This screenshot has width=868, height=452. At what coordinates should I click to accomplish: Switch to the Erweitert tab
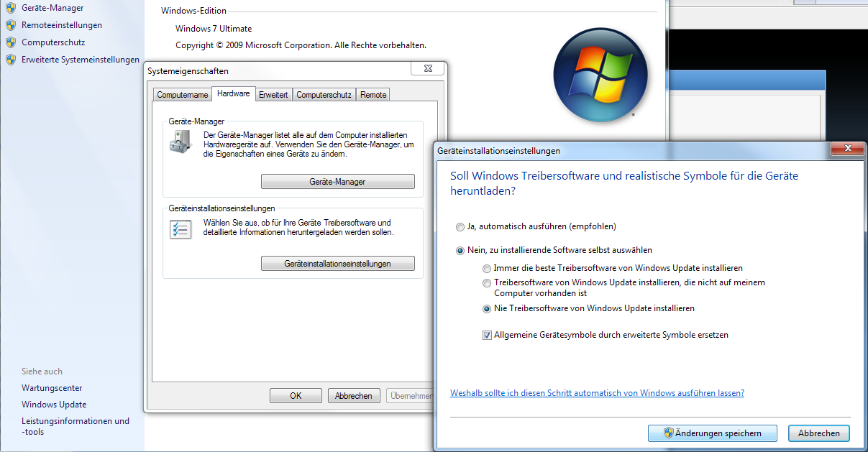click(273, 95)
